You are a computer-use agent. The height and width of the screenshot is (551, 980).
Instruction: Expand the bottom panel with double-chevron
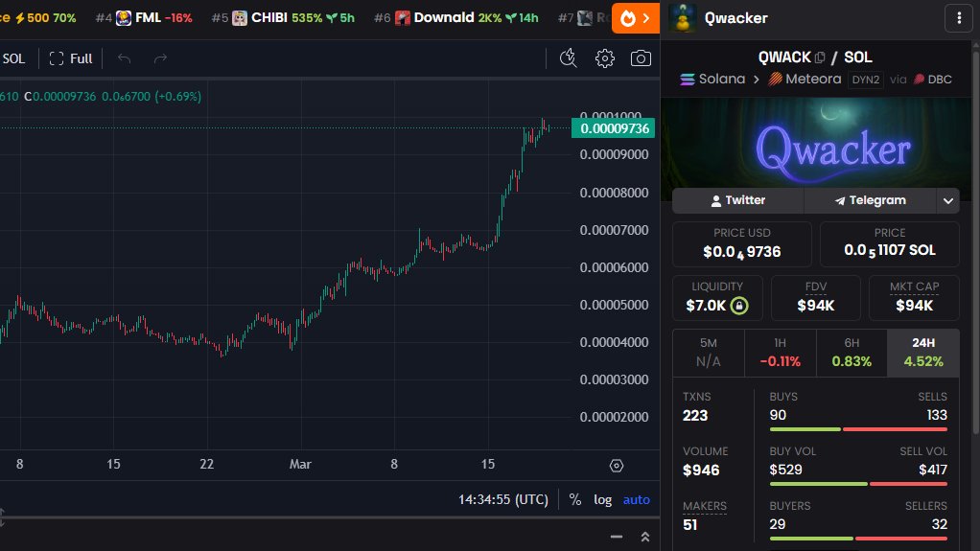[x=645, y=537]
